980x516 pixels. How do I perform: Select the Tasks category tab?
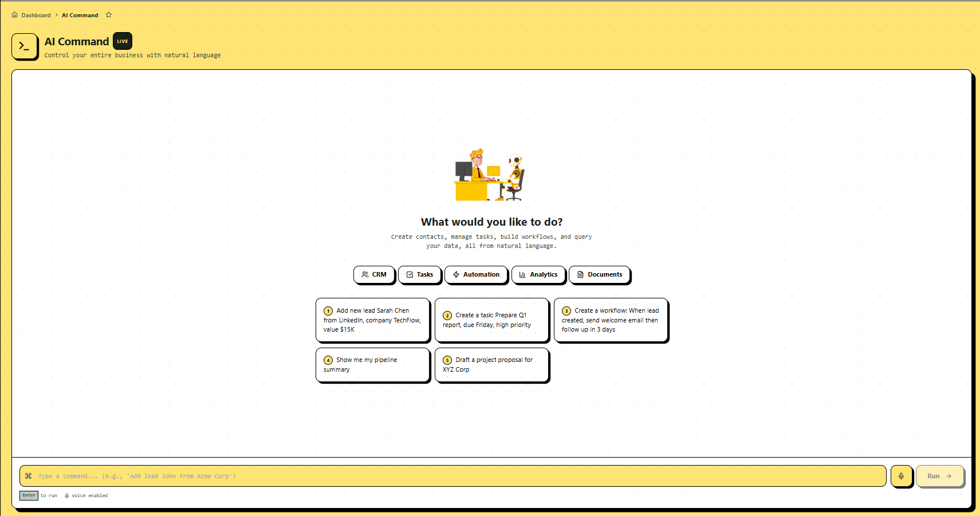click(x=420, y=275)
